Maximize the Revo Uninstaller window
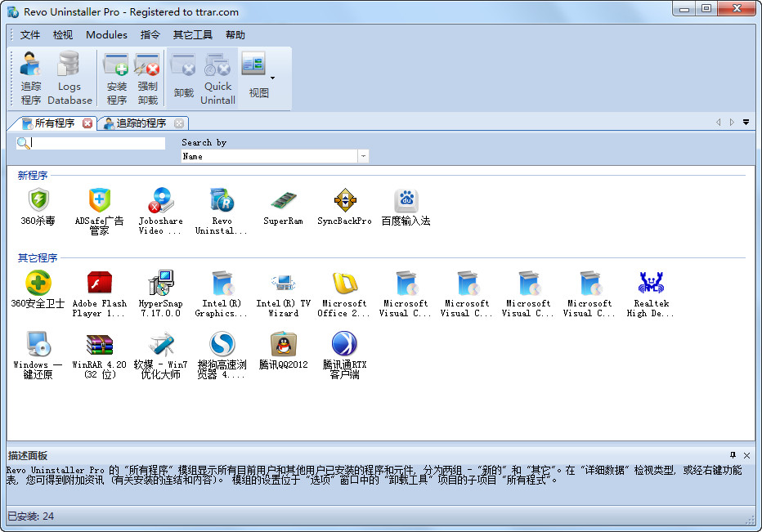 click(706, 9)
